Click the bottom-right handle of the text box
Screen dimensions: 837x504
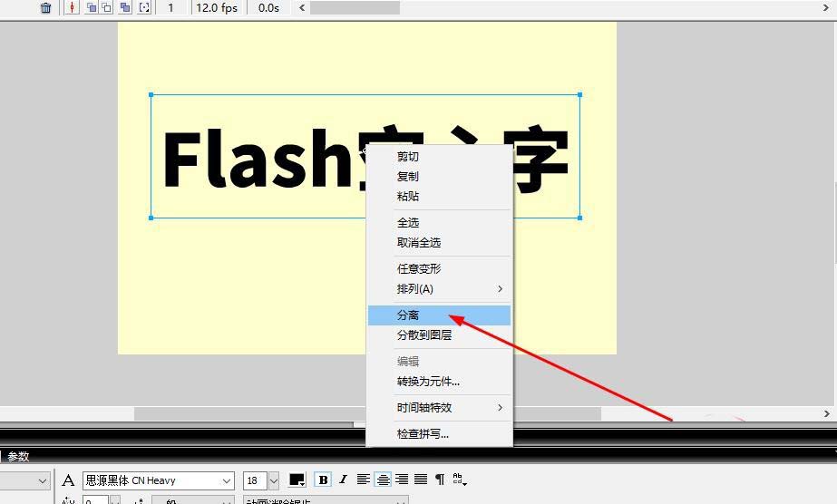579,218
